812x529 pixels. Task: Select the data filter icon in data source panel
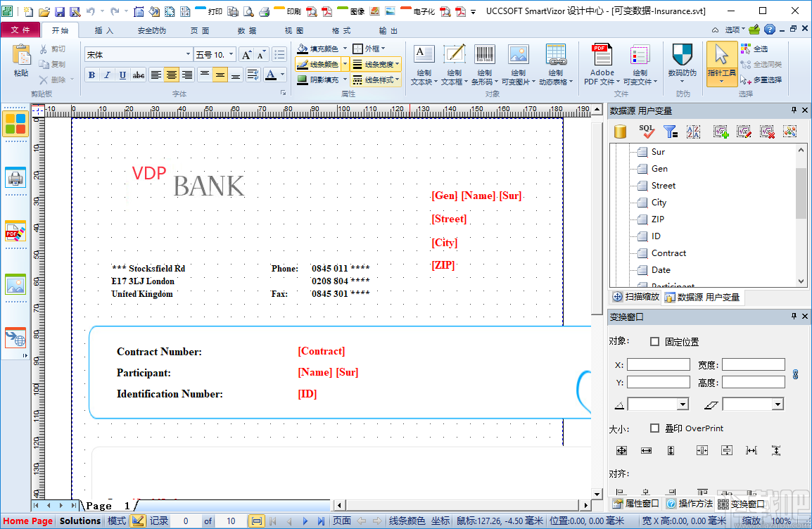point(670,131)
